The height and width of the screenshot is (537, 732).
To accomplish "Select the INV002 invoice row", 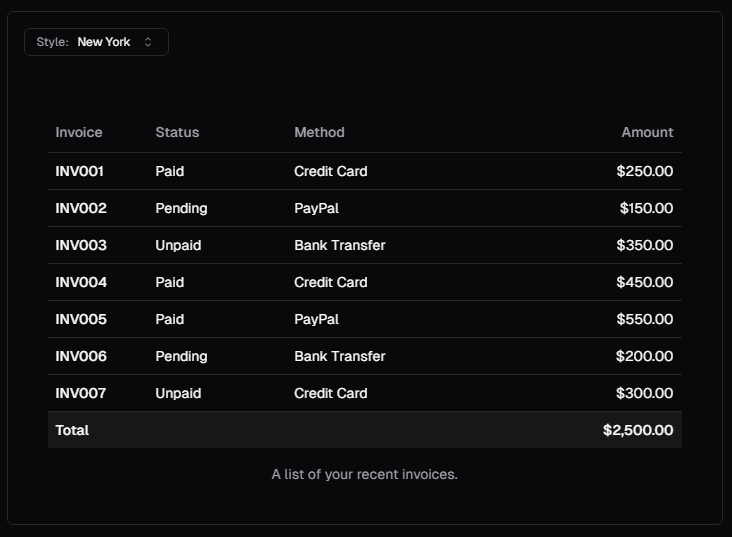I will (x=365, y=208).
